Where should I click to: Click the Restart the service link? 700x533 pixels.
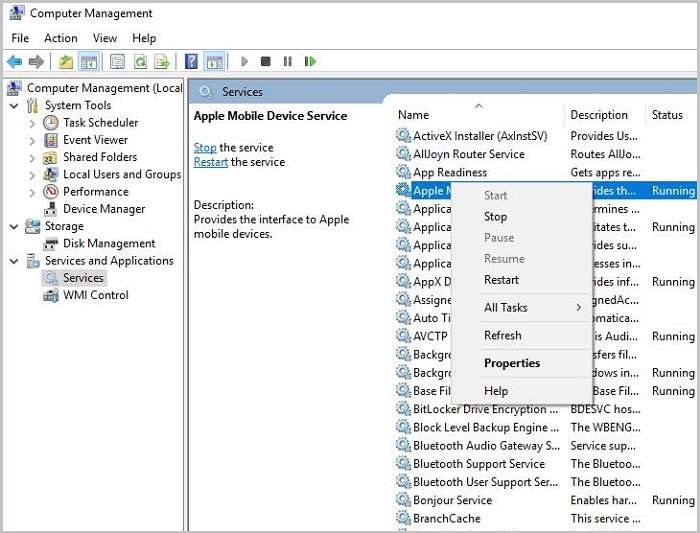(210, 162)
